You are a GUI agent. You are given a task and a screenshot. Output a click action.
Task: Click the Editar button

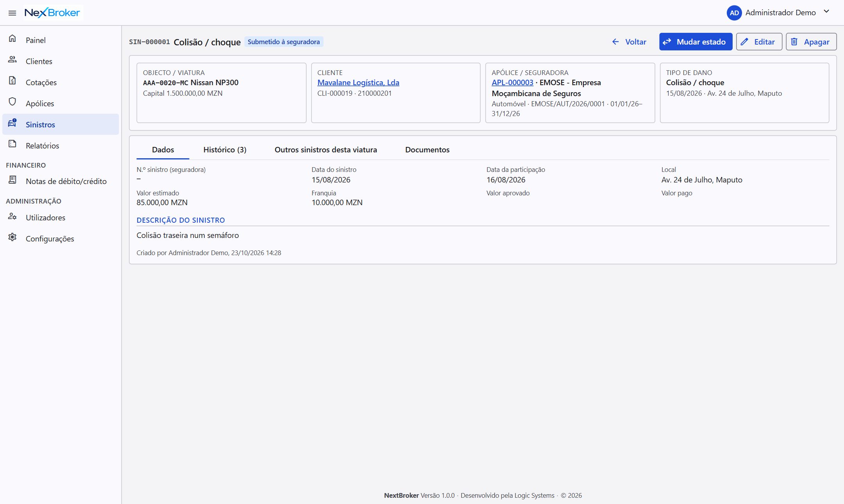tap(759, 42)
